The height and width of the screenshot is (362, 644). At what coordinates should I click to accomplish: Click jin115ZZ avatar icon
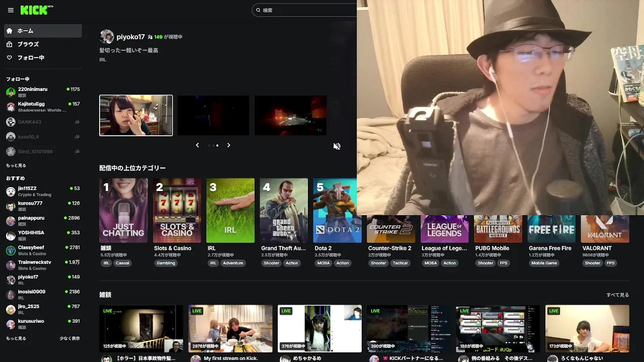pos(11,191)
